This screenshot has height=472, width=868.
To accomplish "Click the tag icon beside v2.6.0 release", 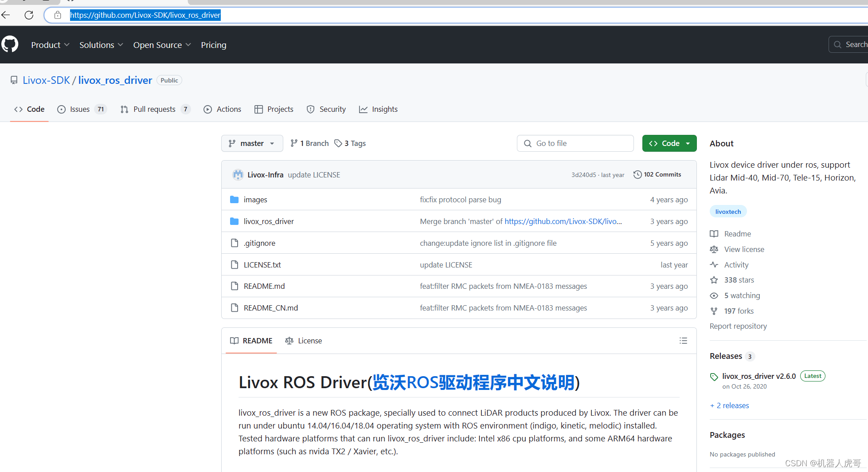I will [714, 377].
